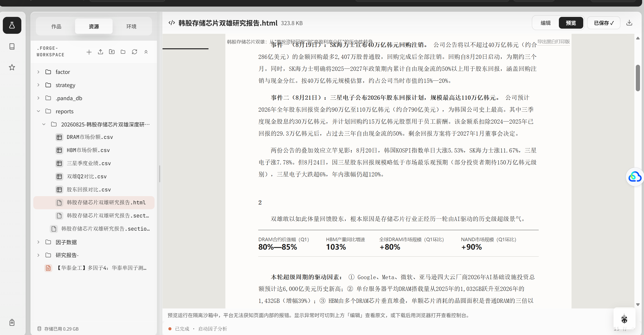Create new folder with folder icon
This screenshot has width=644, height=335.
tap(123, 52)
